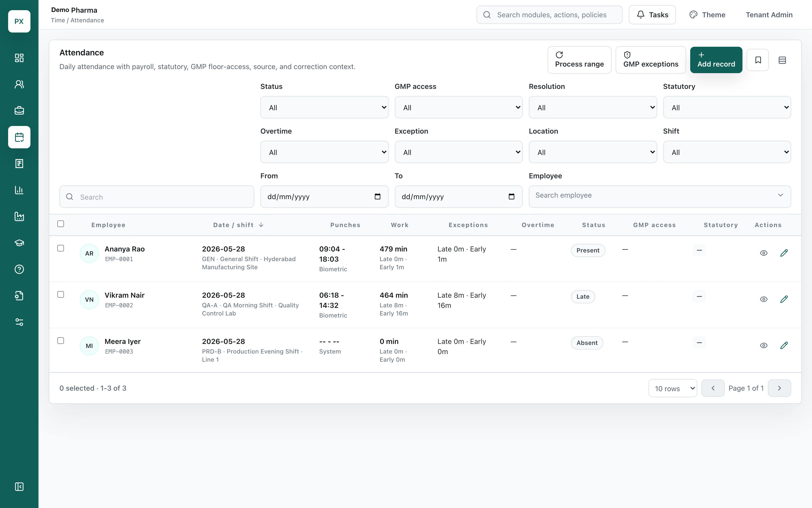Tick the checkbox for Vikram Nair's row
Viewport: 812px width, 508px height.
61,294
